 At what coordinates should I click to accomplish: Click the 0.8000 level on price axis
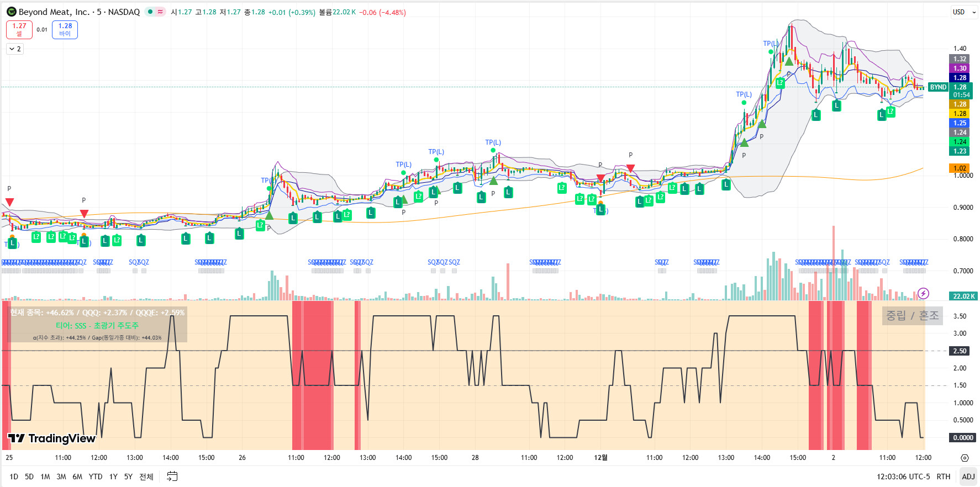pos(963,239)
